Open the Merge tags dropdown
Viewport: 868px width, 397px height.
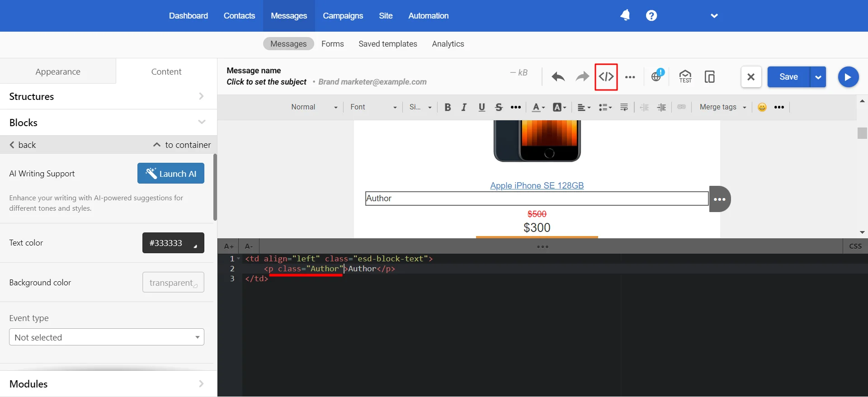(x=722, y=107)
